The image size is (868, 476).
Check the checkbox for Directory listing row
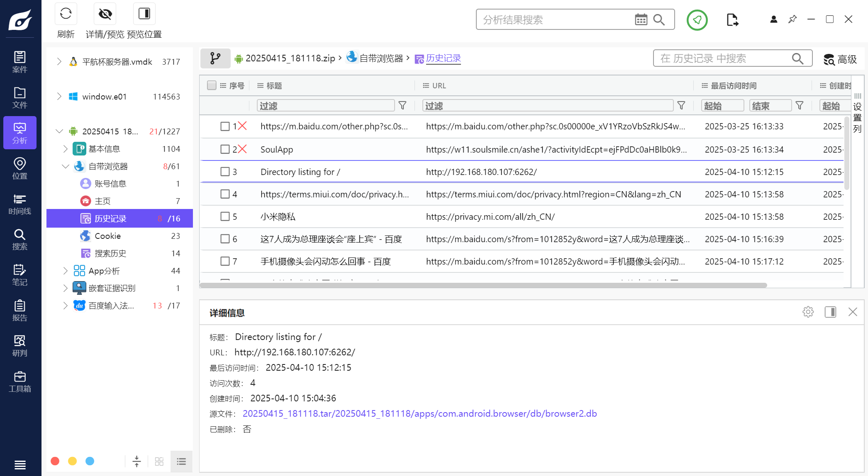225,172
